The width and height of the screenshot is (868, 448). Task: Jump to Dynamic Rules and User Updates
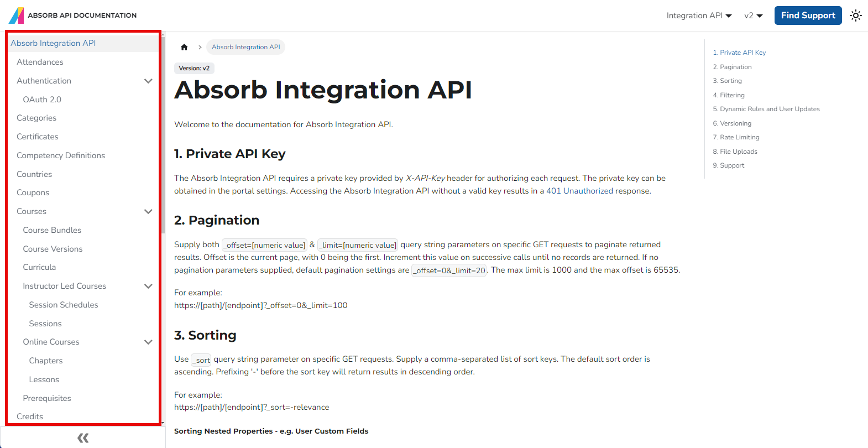pos(766,109)
